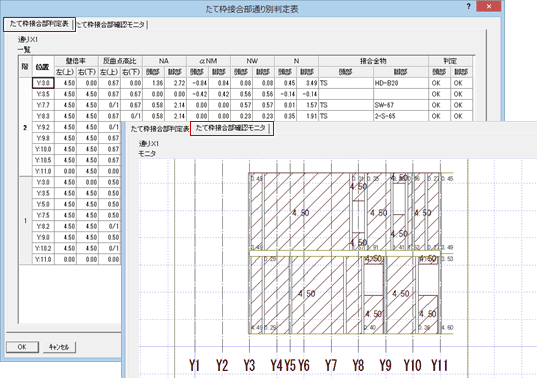Click the OK button
The image size is (537, 378).
click(x=22, y=347)
